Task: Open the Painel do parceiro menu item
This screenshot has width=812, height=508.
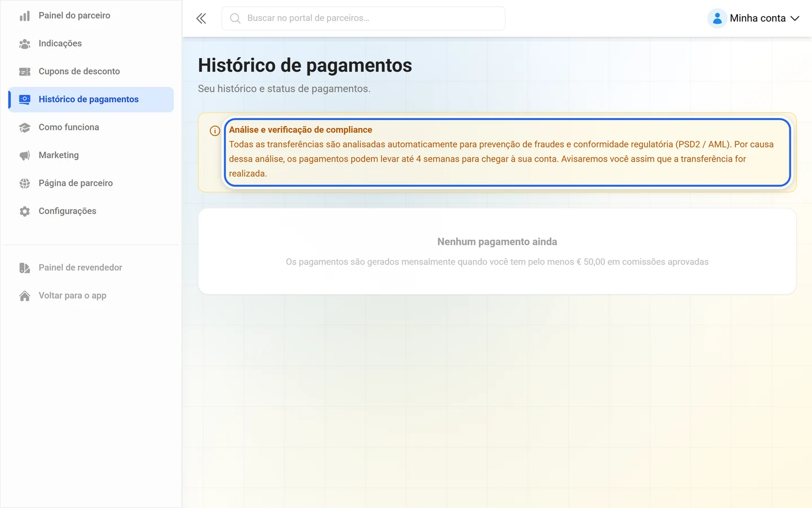Action: click(x=91, y=16)
